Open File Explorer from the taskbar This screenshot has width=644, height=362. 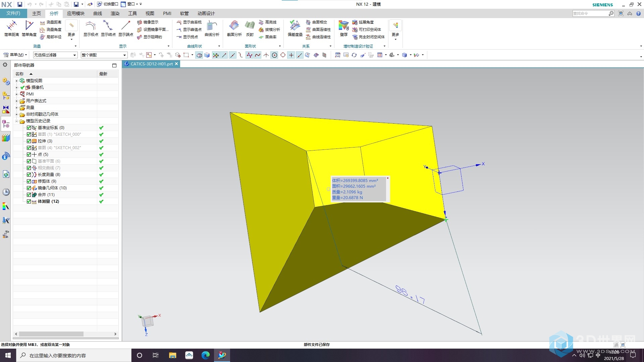[172, 355]
